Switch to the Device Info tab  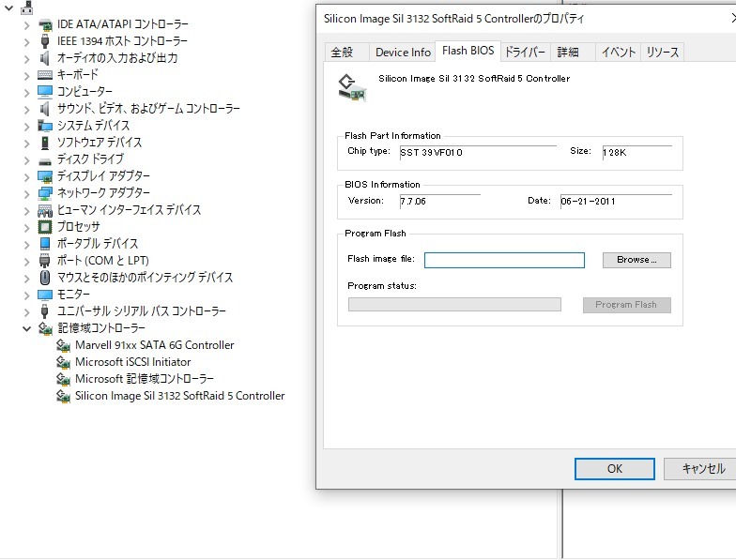tap(403, 53)
